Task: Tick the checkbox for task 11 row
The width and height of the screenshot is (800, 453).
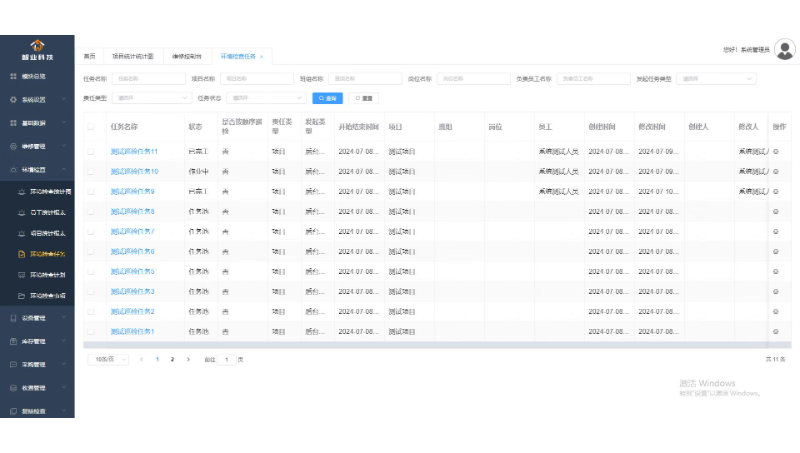Action: click(x=91, y=152)
